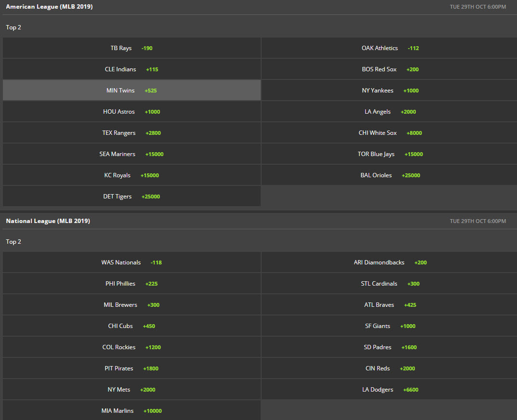Select the TEX Rangers +2800 option
The image size is (517, 420).
pyautogui.click(x=132, y=133)
